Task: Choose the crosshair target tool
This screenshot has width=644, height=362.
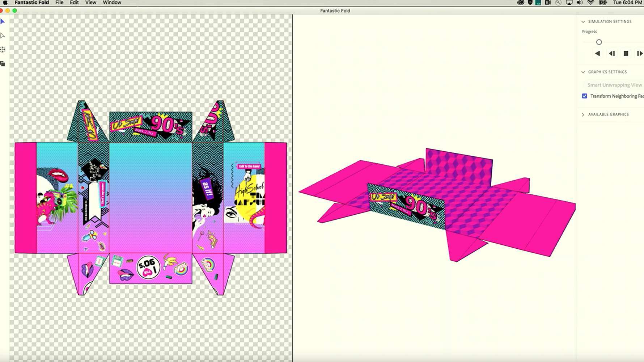Action: (3, 50)
